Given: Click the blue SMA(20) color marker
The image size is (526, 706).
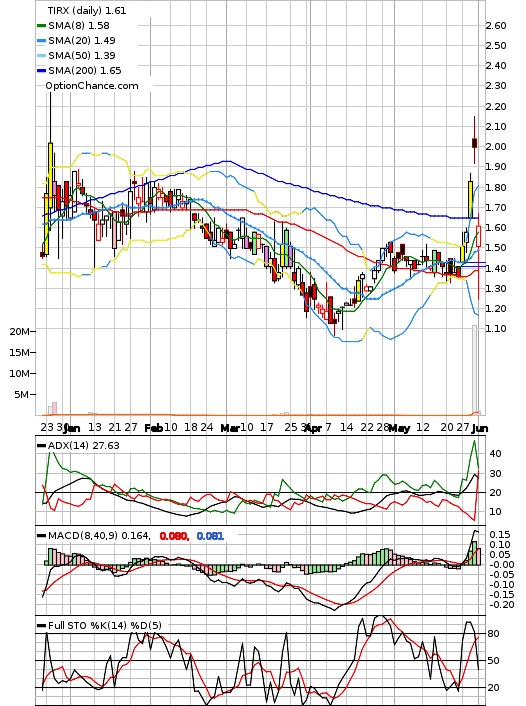Looking at the screenshot, I should [x=41, y=41].
